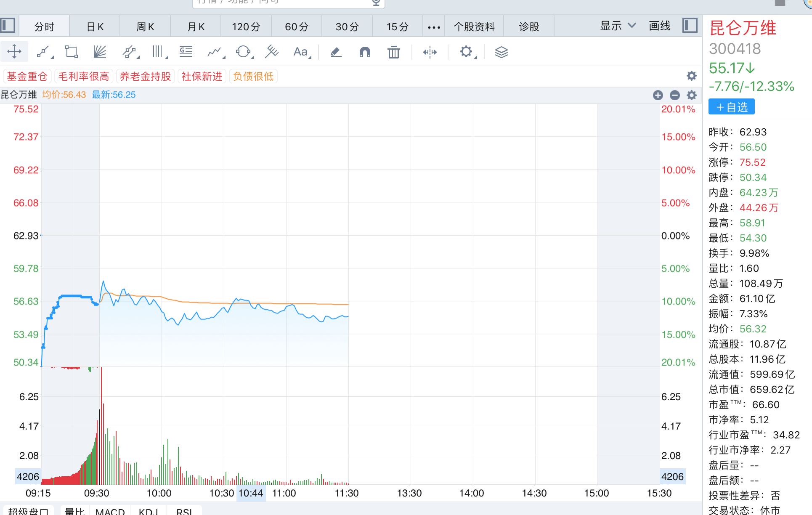Switch to the 日K tab
This screenshot has width=812, height=515.
(x=95, y=27)
